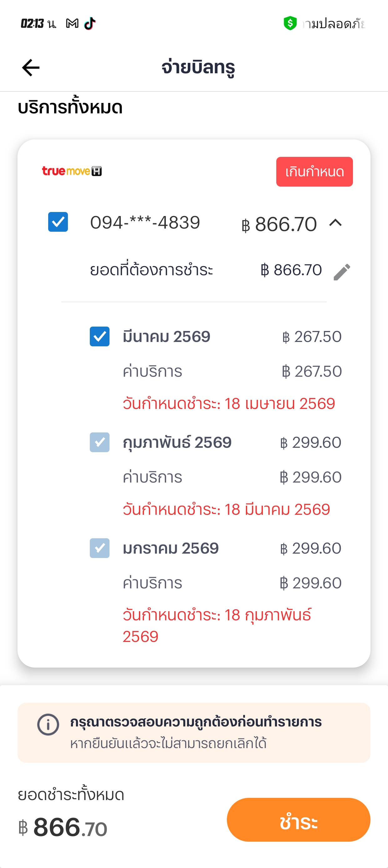The width and height of the screenshot is (388, 868).
Task: Toggle the กุมภาพันธ์ 2569 bill checkbox
Action: point(100,442)
